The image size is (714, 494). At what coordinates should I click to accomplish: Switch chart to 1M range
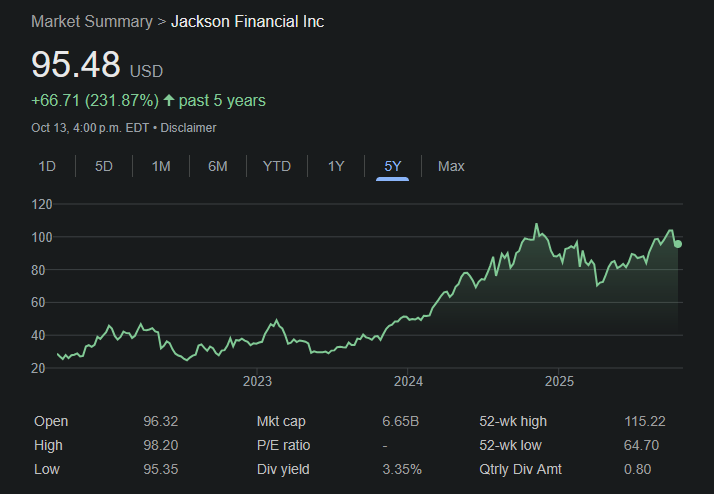(x=161, y=166)
